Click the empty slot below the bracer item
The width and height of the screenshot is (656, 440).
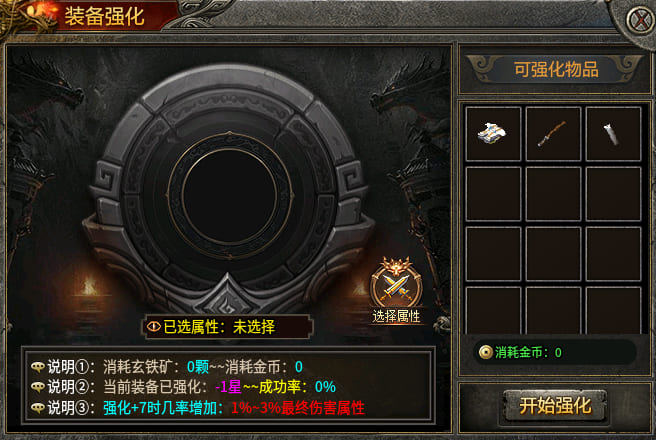click(x=613, y=194)
